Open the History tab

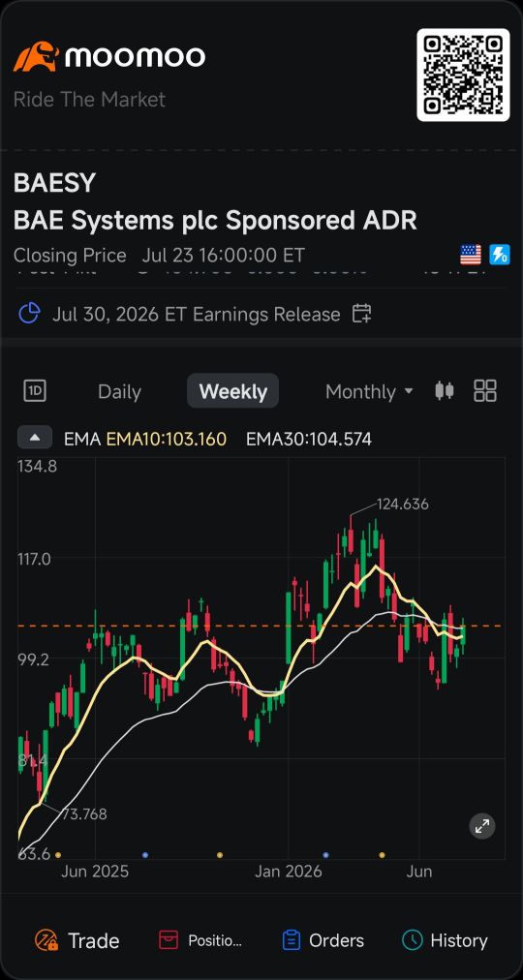click(445, 940)
